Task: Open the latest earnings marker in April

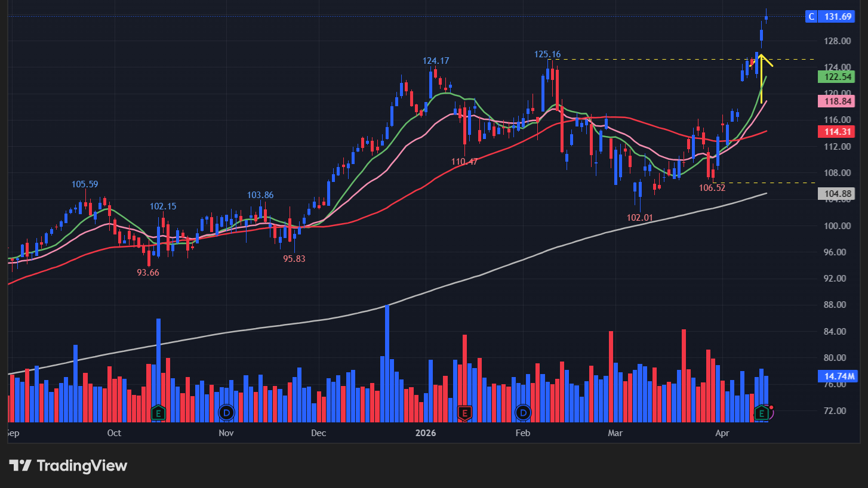Action: point(761,412)
